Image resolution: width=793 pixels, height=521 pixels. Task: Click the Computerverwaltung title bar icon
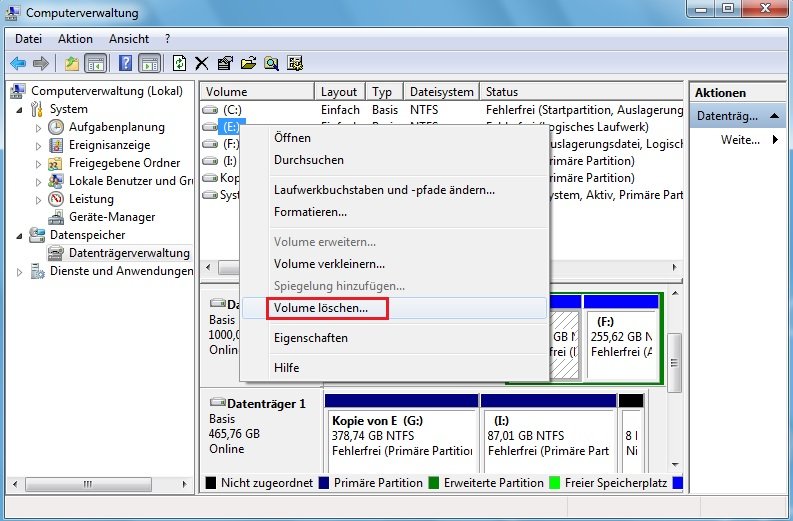pos(13,12)
